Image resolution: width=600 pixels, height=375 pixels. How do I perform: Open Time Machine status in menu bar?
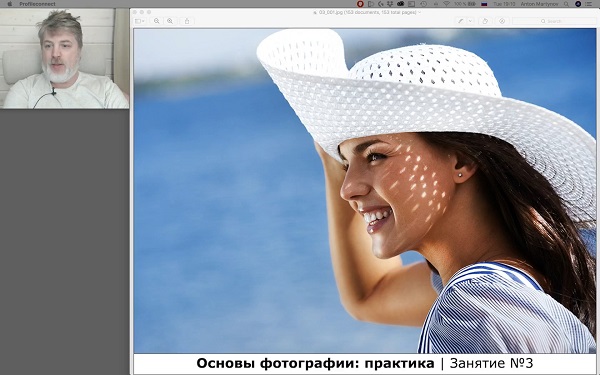[x=424, y=4]
